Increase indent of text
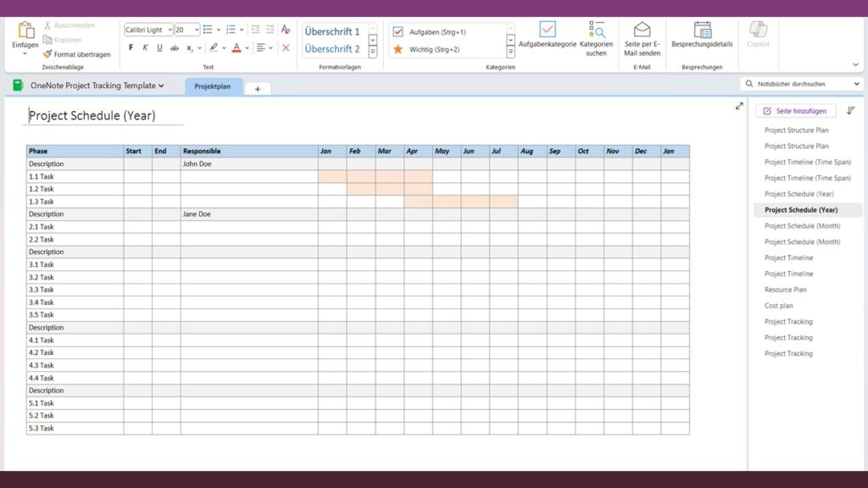Viewport: 868px width, 488px height. 270,30
